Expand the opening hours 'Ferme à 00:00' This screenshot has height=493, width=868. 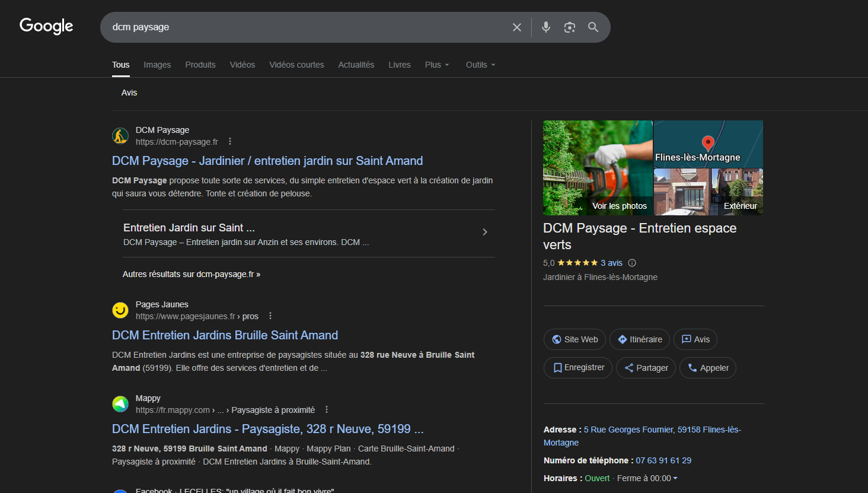coord(647,478)
